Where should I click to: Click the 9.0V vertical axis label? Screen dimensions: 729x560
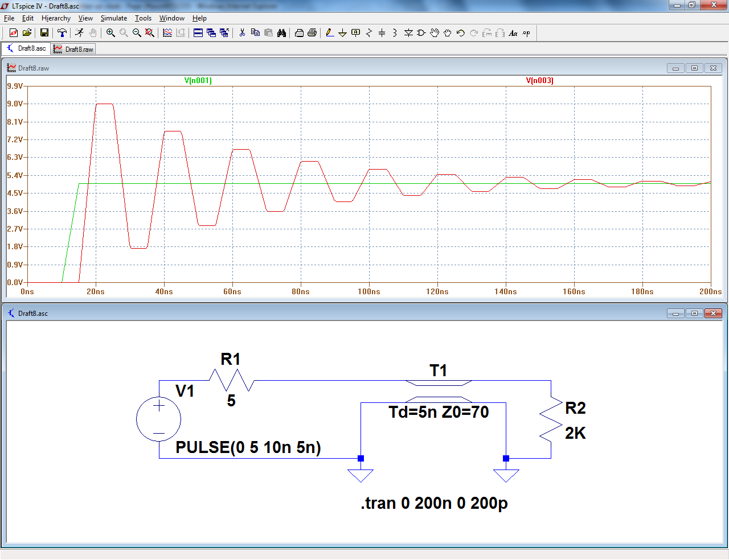[x=15, y=104]
